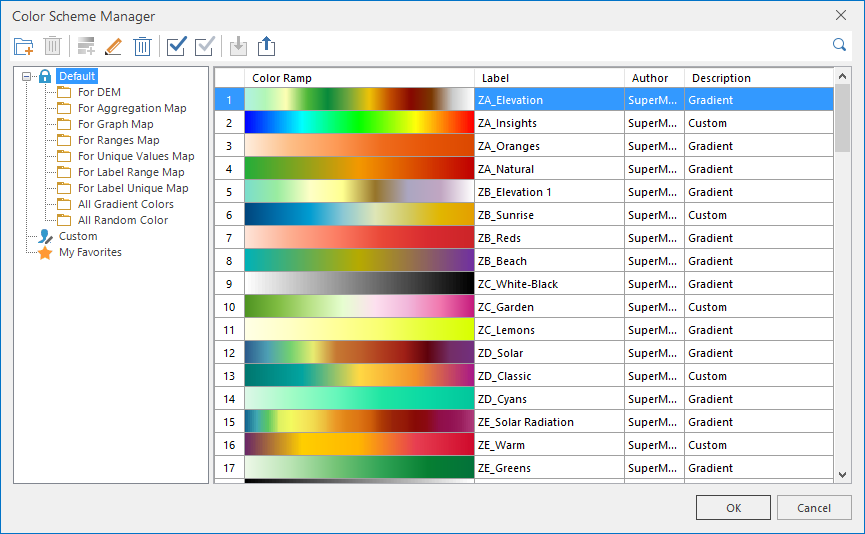Click the grayed deselect checkmark icon
The width and height of the screenshot is (865, 534).
click(205, 46)
